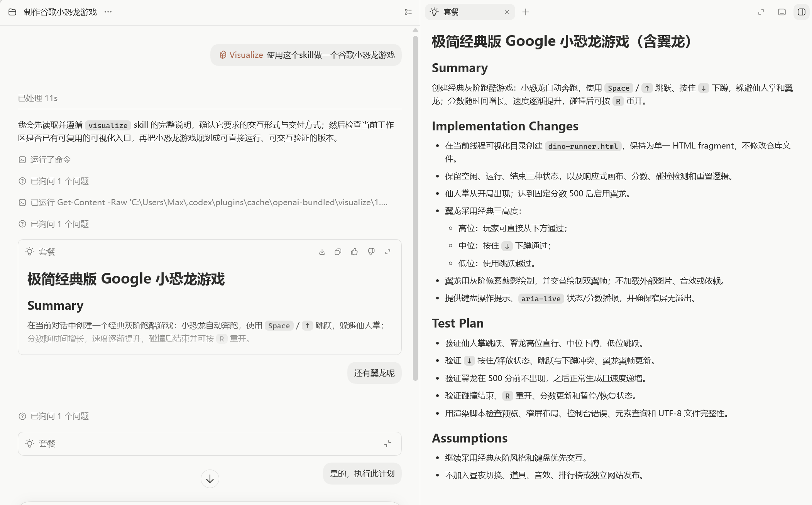Click the terminal icon beside 运行了命令
This screenshot has height=505, width=812.
pyautogui.click(x=22, y=160)
